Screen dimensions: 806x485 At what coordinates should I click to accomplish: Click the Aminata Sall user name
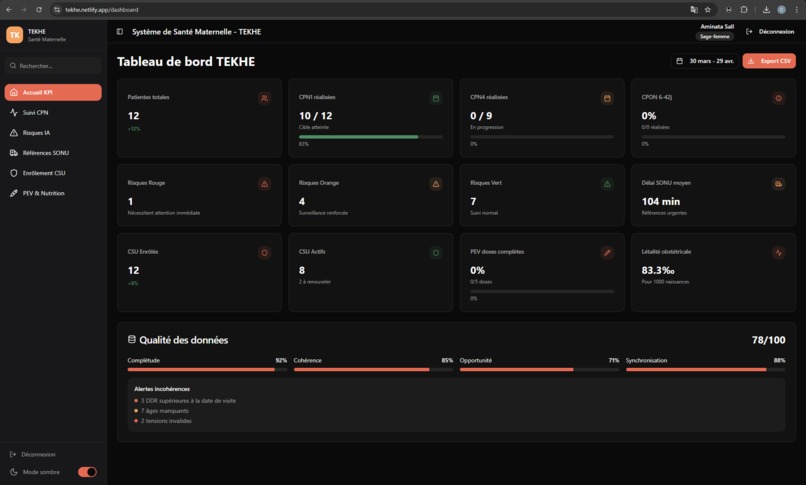717,27
